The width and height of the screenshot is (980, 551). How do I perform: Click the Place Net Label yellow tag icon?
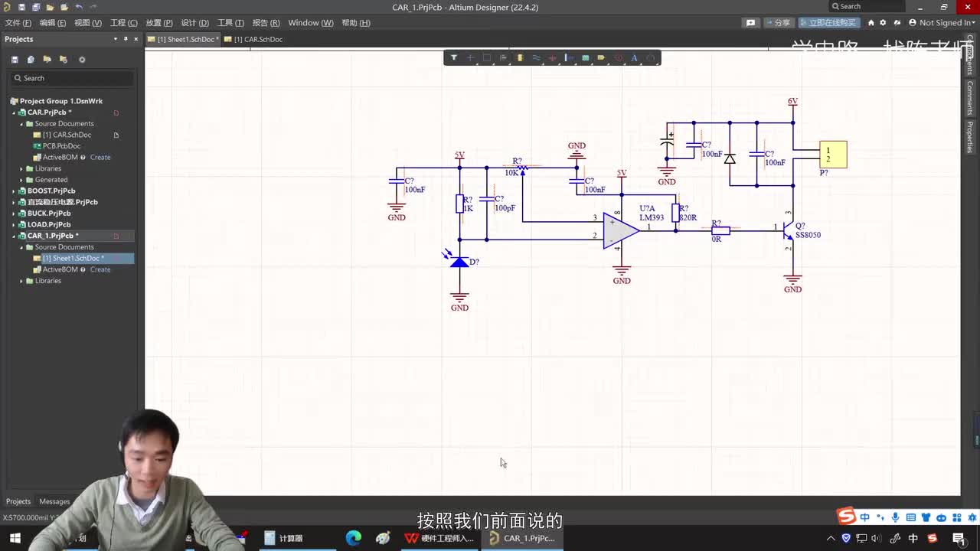coord(601,58)
